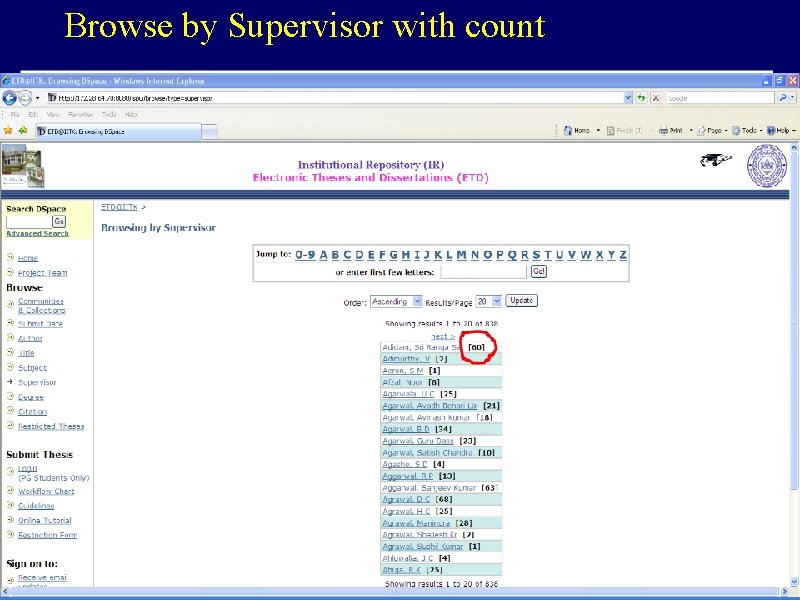Click the Favorites star icon

8,131
